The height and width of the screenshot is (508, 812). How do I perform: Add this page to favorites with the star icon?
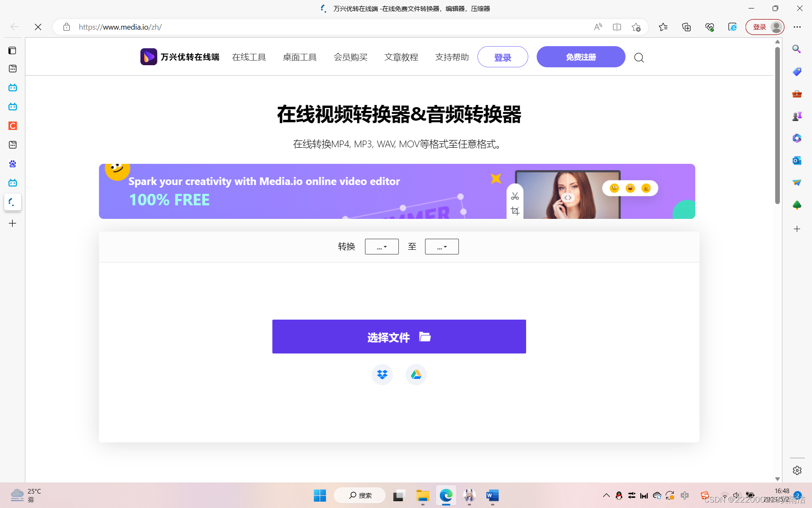pyautogui.click(x=636, y=27)
